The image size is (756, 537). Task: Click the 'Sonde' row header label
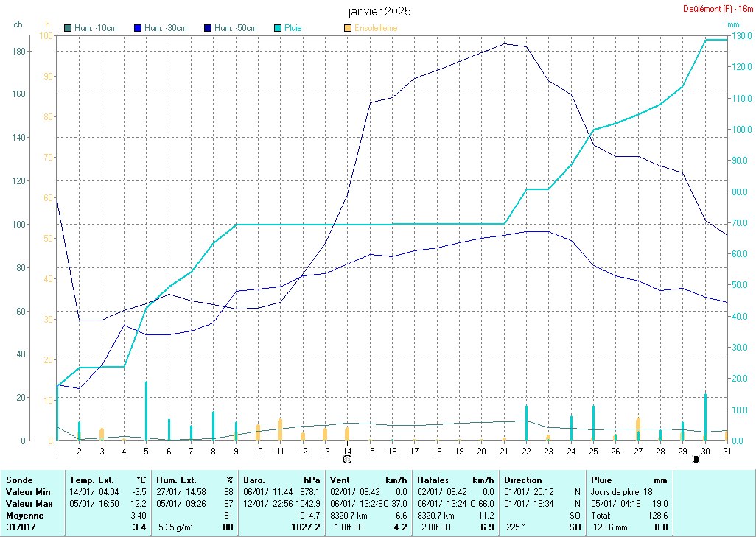click(18, 480)
